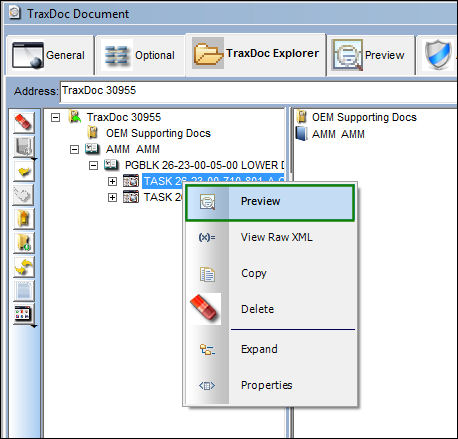Collapse the PGBLK 26-23-00-05-00 node
This screenshot has height=439, width=458.
coord(94,165)
